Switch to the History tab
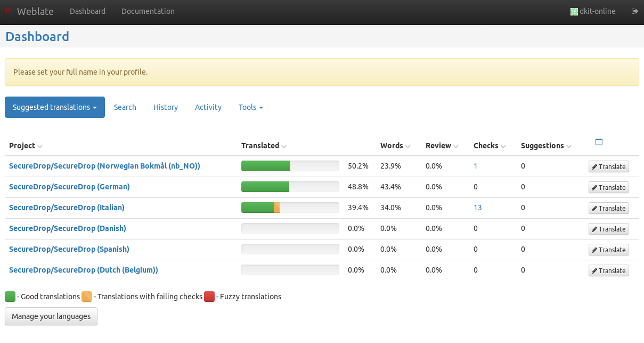The width and height of the screenshot is (644, 343). (166, 107)
